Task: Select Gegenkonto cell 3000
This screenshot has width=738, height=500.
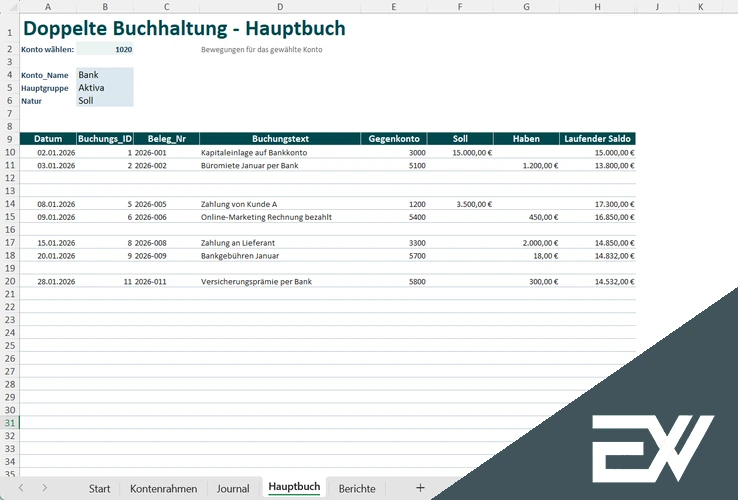Action: [394, 153]
